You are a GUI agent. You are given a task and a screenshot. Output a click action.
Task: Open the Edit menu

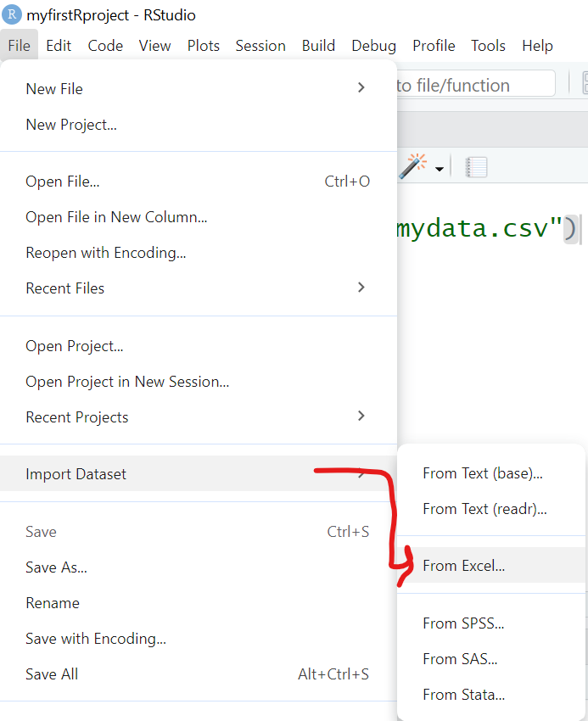(x=59, y=46)
